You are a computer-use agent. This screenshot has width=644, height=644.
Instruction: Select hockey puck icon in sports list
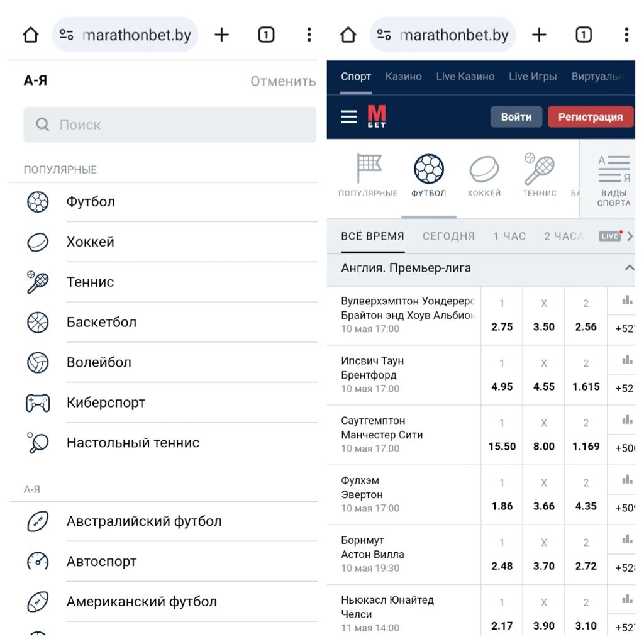click(38, 242)
